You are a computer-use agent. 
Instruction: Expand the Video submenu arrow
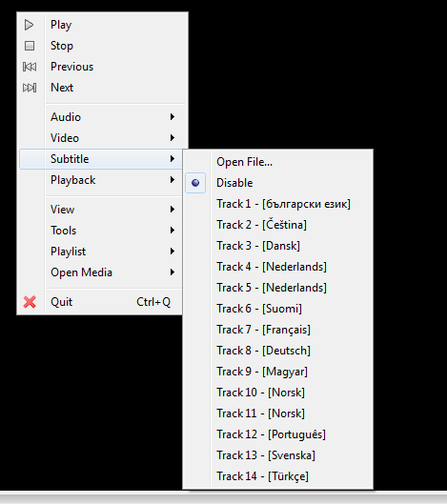click(173, 138)
